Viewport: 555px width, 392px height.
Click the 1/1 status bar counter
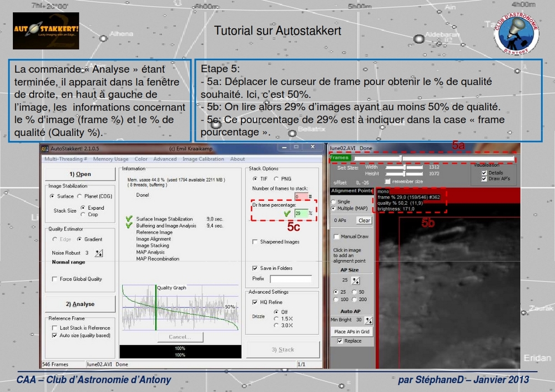pos(301,364)
